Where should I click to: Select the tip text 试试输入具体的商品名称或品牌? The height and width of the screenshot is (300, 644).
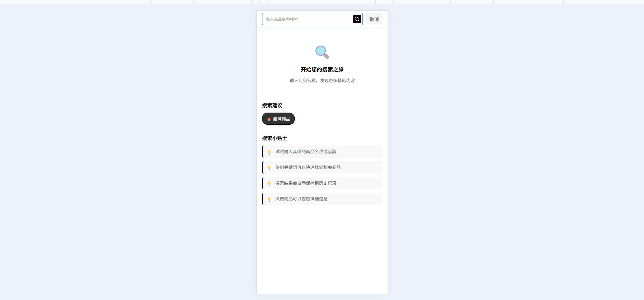tap(306, 152)
